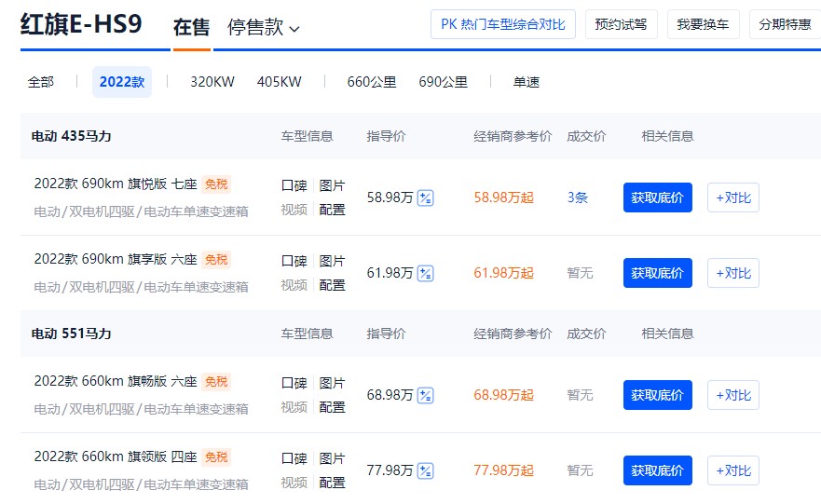Filter by 单速 transmission
Screen dimensions: 821x504
pyautogui.click(x=527, y=82)
